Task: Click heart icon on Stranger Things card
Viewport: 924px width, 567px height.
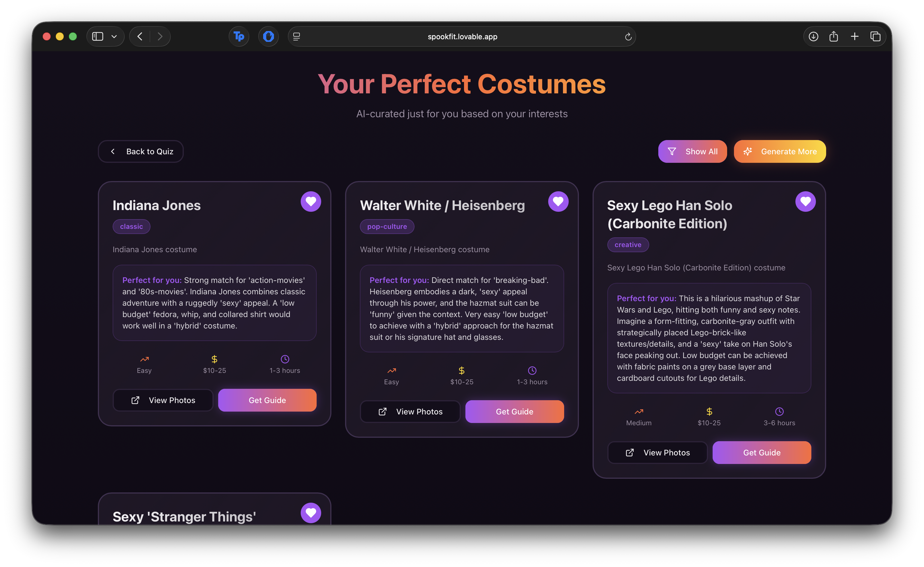Action: [310, 513]
